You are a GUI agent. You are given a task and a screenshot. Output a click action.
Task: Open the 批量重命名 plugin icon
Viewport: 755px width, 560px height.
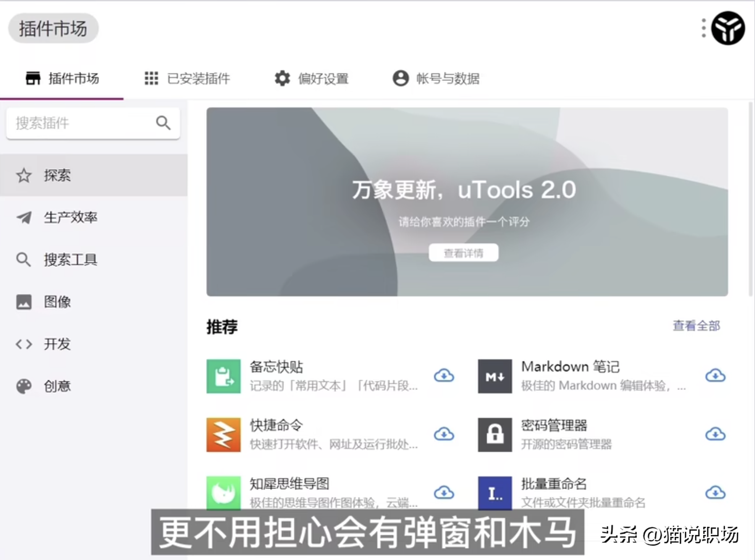tap(495, 493)
